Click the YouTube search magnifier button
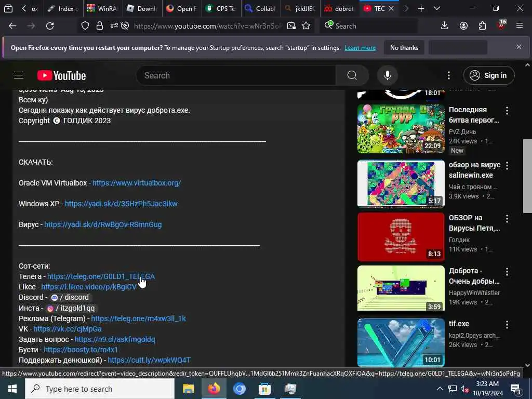The width and height of the screenshot is (532, 399). 352,75
